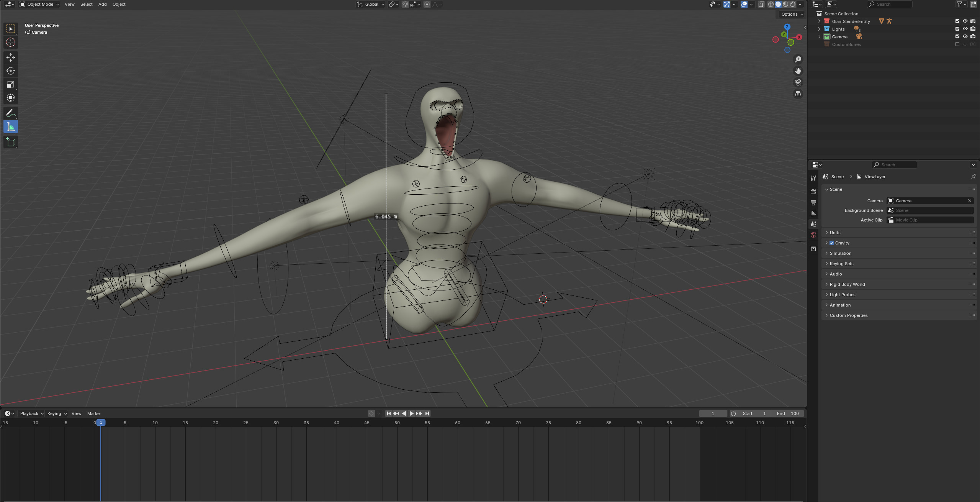Screen dimensions: 980x502
Task: Disable Camera collection render camera icon
Action: (973, 36)
